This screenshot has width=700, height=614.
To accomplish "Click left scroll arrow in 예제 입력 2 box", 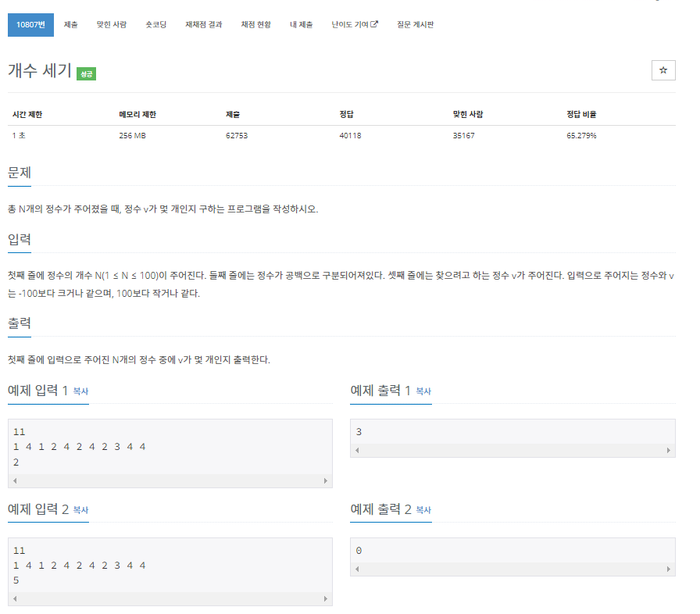I will [15, 599].
